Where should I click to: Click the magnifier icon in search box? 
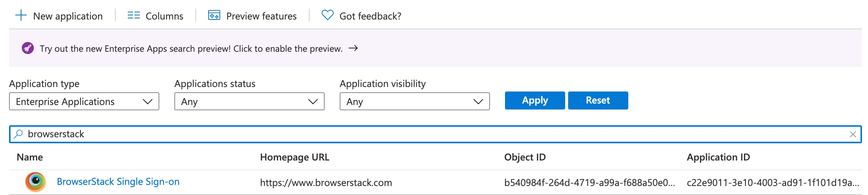pos(18,134)
